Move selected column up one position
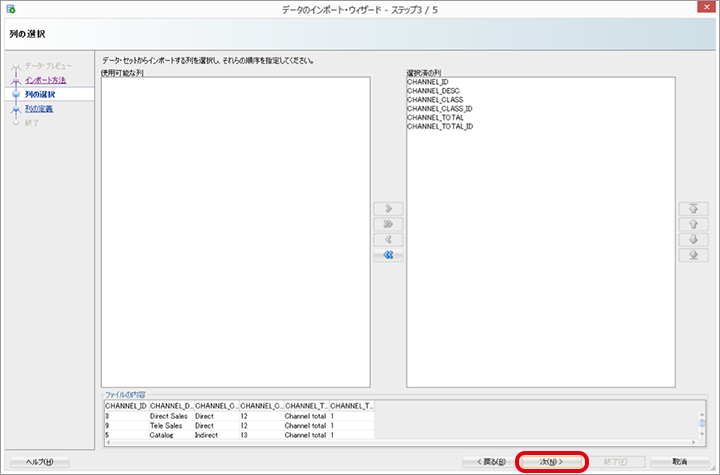The image size is (720, 475). (687, 225)
